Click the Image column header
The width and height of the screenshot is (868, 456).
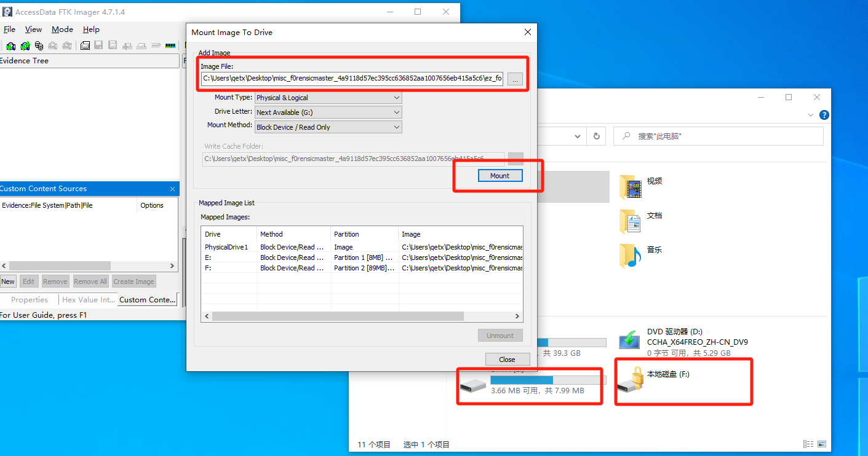461,234
